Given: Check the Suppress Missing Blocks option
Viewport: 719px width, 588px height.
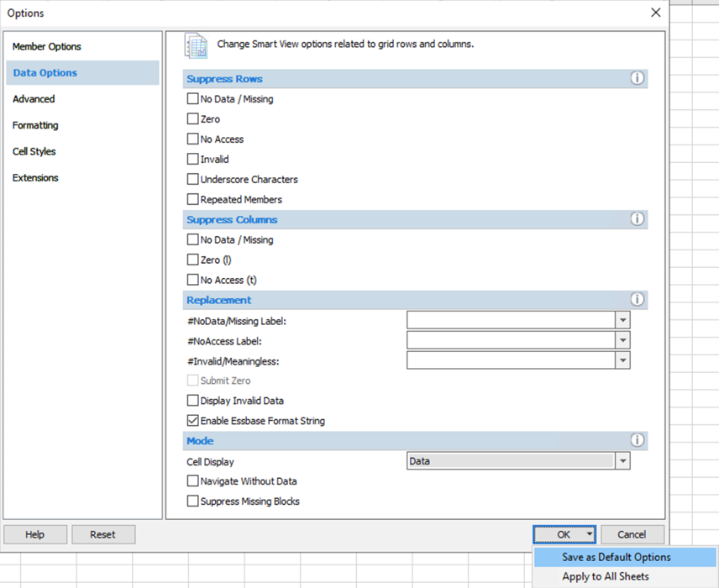Looking at the screenshot, I should [193, 501].
